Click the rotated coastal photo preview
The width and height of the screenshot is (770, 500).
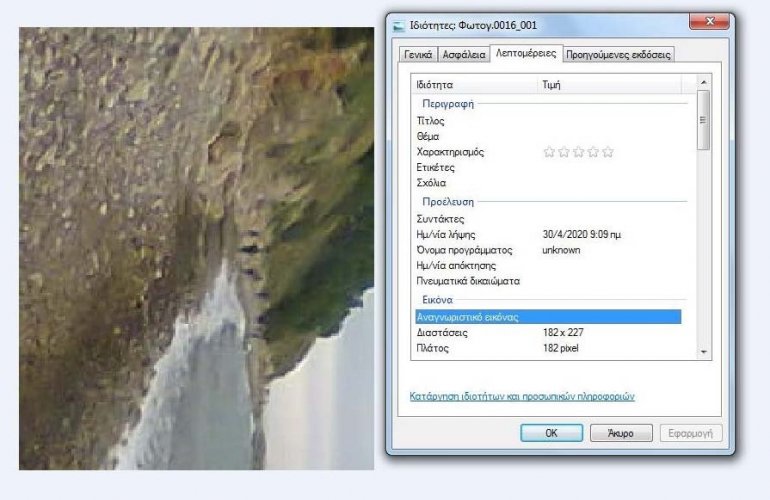tap(196, 249)
